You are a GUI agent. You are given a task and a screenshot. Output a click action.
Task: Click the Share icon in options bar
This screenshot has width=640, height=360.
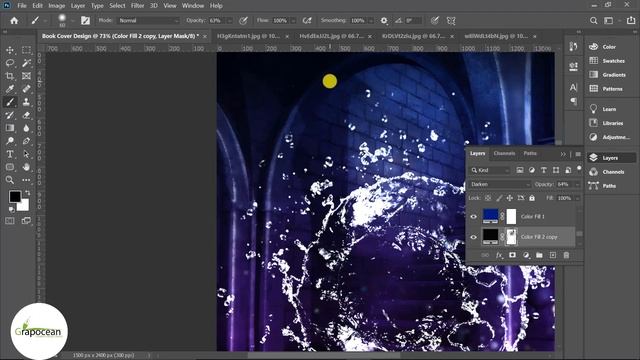(631, 20)
